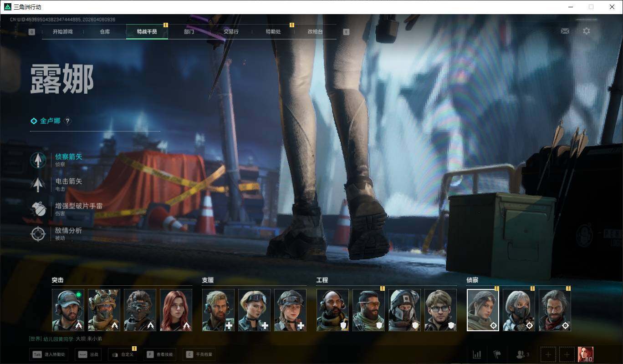623x364 pixels.
Task: Click the world chat message line
Action: (66, 339)
